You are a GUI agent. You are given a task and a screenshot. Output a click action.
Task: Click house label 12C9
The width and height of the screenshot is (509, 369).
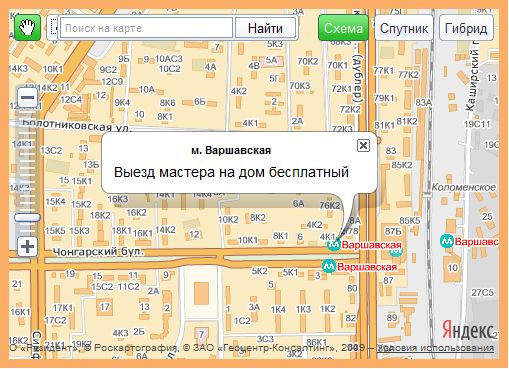point(112,81)
